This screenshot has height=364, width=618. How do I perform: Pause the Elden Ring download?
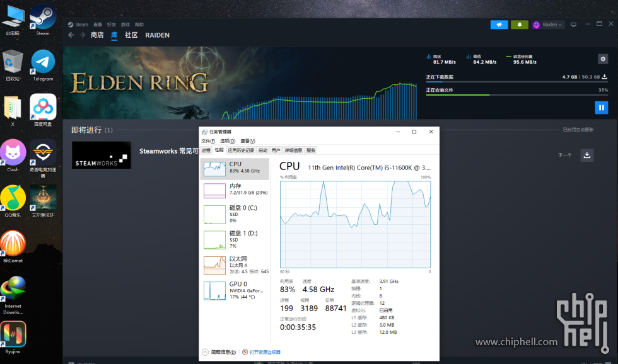coord(602,108)
